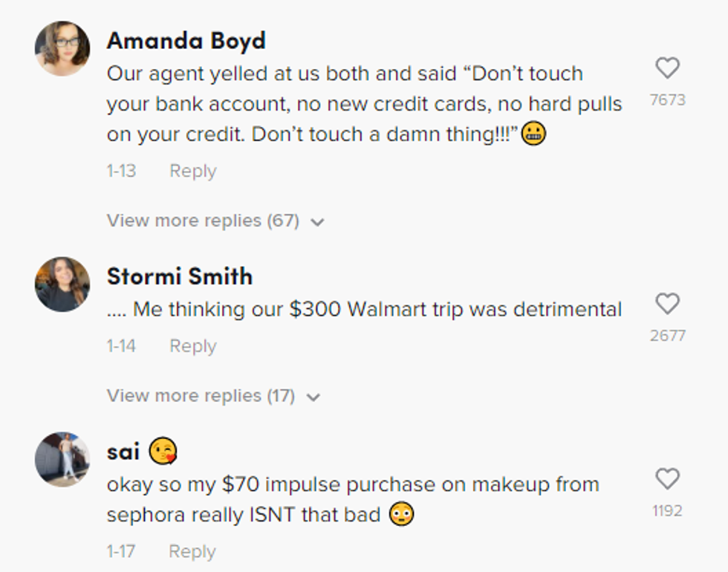The image size is (728, 572).
Task: Heart sai's Sephora makeup comment
Action: (667, 479)
